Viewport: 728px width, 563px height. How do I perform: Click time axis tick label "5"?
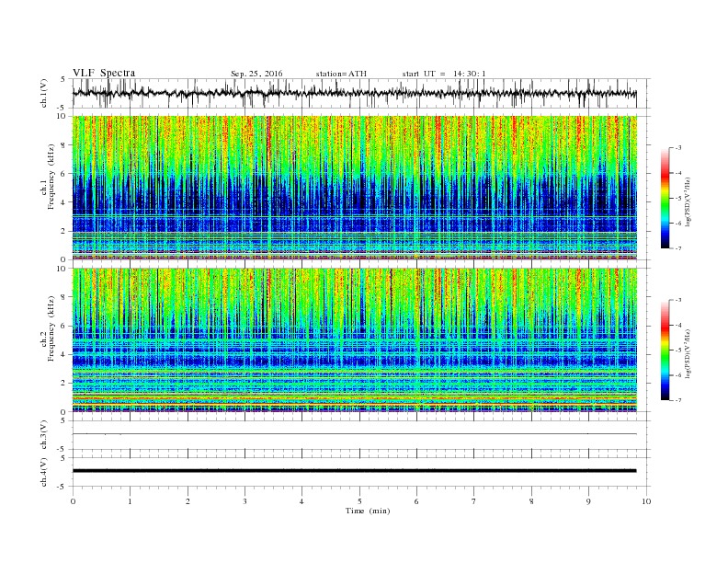click(359, 501)
